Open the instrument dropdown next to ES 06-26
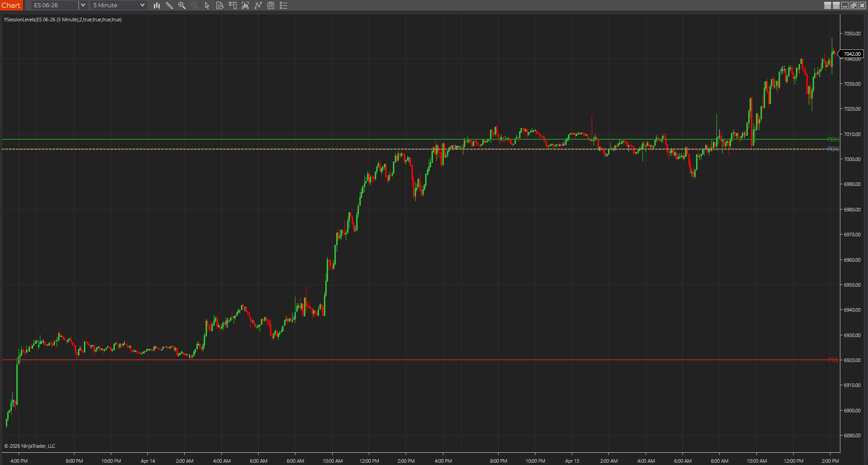This screenshot has width=868, height=465. (83, 5)
